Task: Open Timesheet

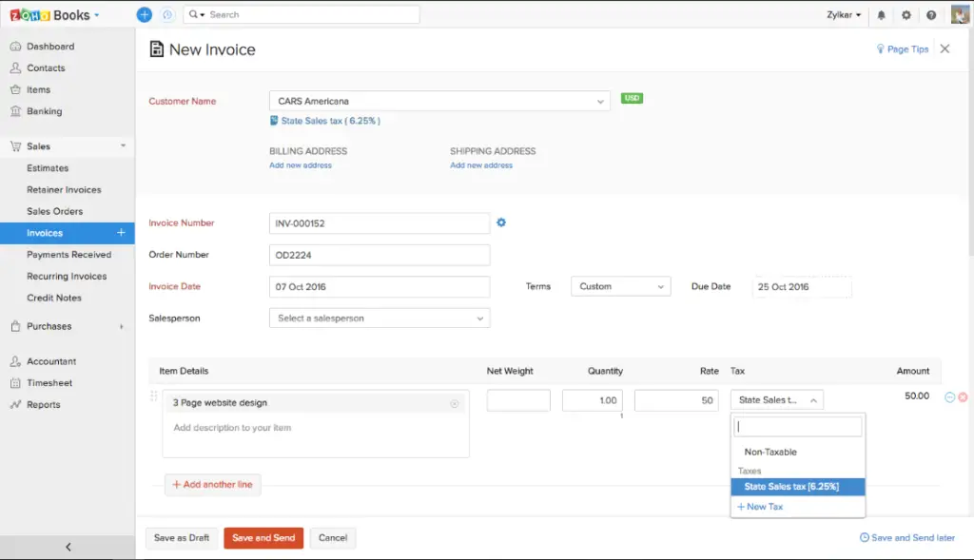Action: tap(49, 383)
